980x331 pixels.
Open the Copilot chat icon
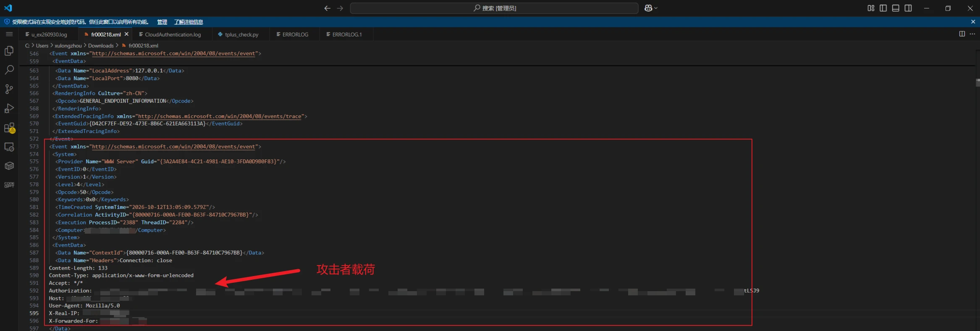[648, 8]
